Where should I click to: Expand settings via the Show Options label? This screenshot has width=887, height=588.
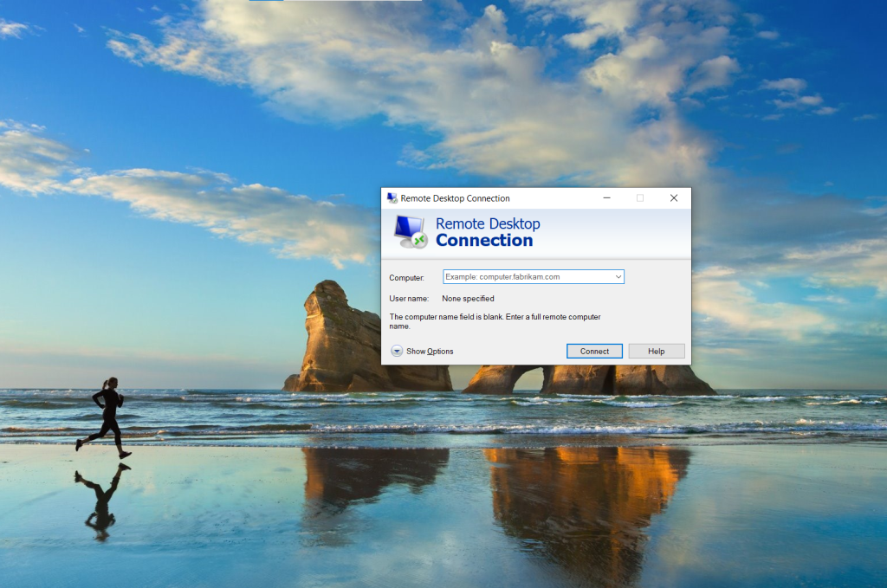pos(430,352)
